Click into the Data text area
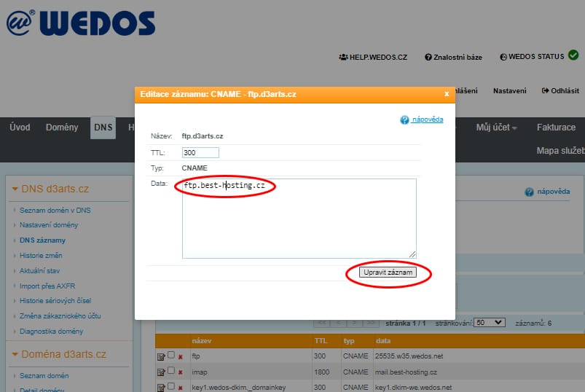 (299, 219)
